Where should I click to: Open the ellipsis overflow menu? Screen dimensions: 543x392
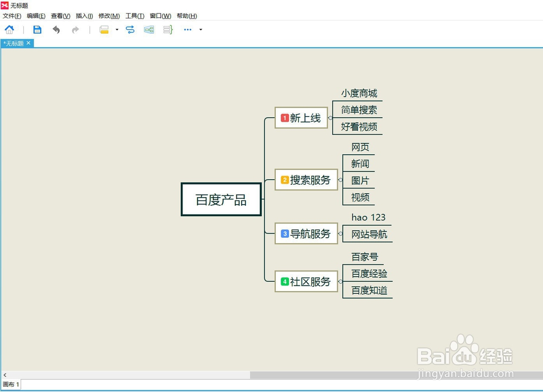pos(187,29)
